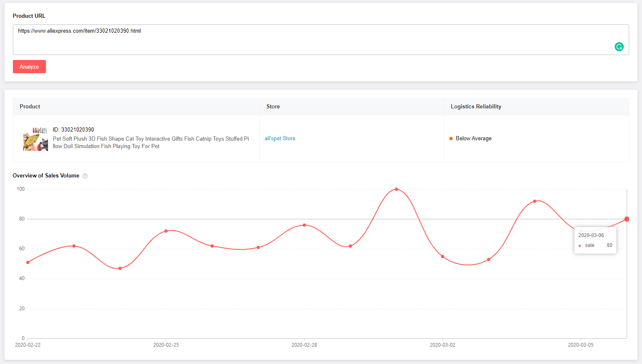Click the product ID 33021020390 text
Screen dimensions: 642x364
73,129
